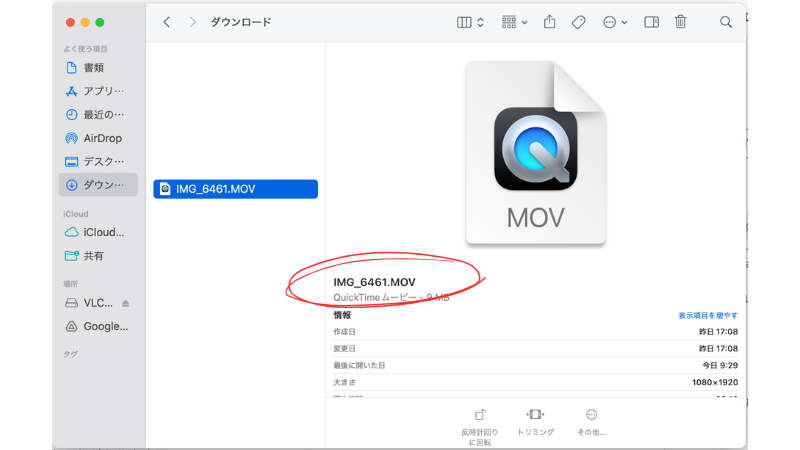The width and height of the screenshot is (800, 450).
Task: Open Google… drive in sidebar
Action: point(98,326)
